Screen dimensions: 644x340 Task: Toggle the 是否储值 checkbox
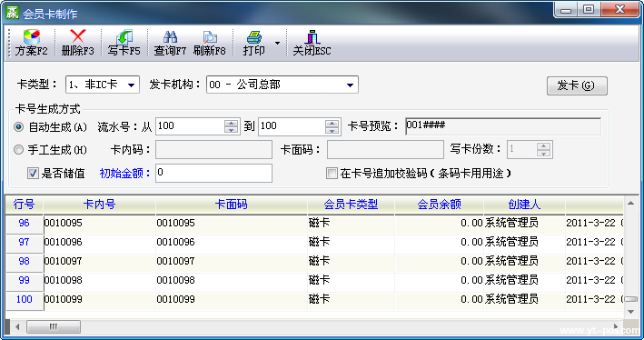coord(33,173)
